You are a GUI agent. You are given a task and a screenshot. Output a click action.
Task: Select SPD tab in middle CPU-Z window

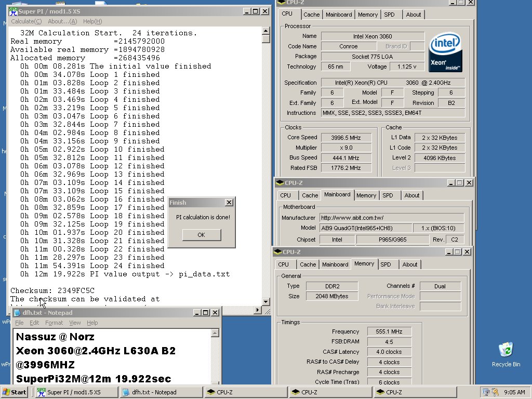388,195
